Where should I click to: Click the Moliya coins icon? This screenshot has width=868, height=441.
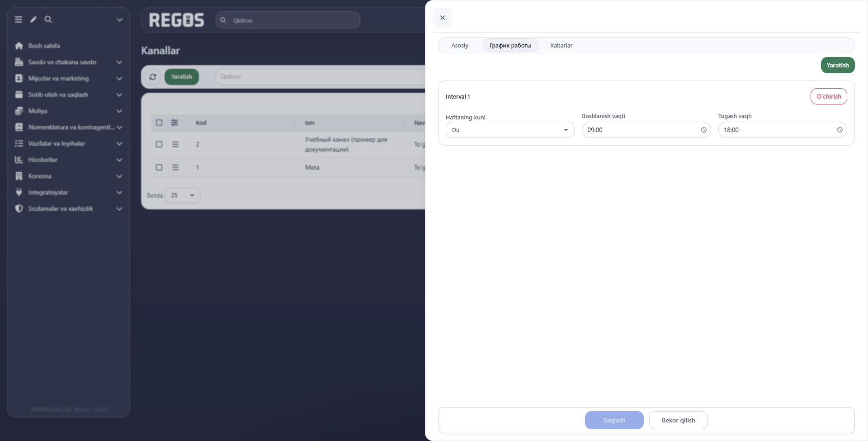(19, 111)
